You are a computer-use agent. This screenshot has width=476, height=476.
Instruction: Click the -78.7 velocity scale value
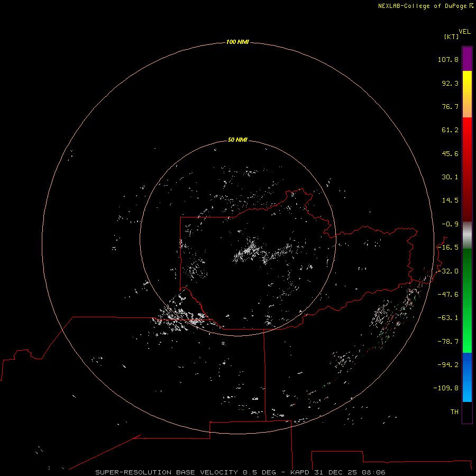tap(448, 342)
